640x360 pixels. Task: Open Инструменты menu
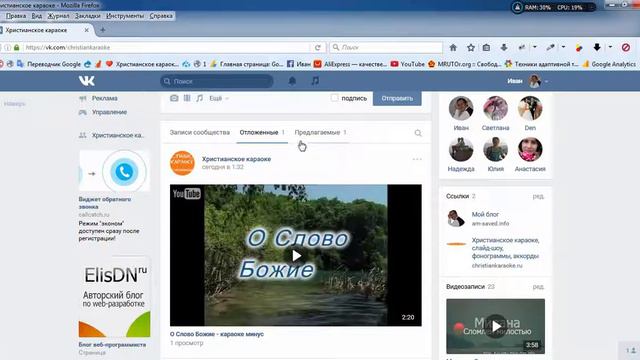click(x=125, y=16)
